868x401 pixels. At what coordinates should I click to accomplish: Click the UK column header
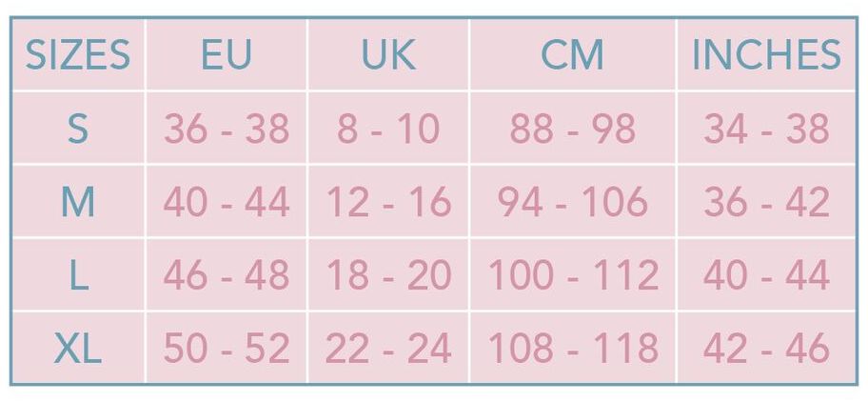tap(388, 55)
